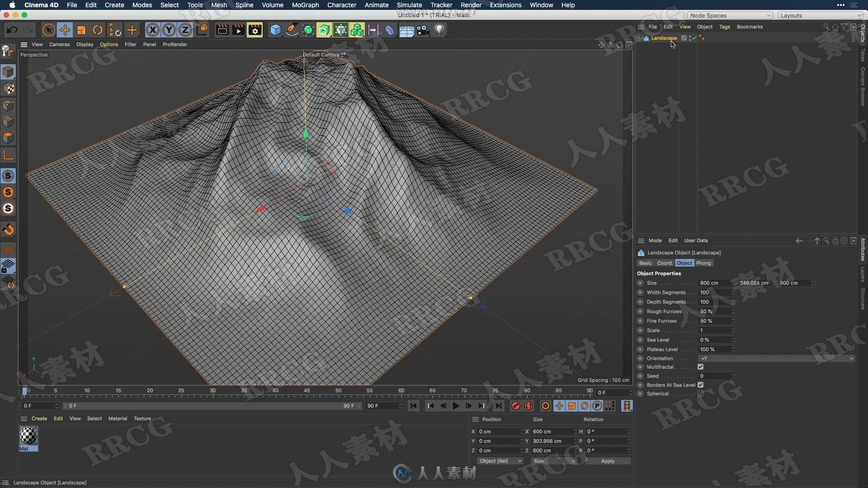Open the Spline Pen tool

292,30
